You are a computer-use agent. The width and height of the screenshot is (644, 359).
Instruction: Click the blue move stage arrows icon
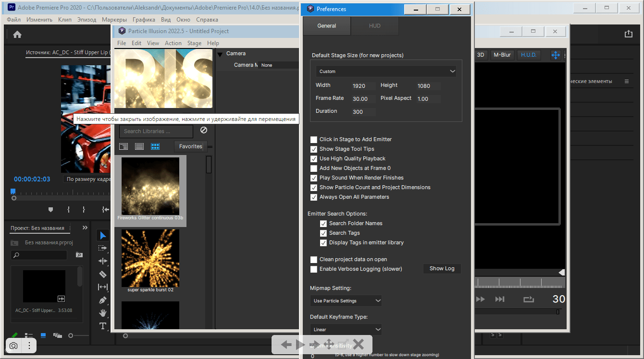[x=556, y=55]
